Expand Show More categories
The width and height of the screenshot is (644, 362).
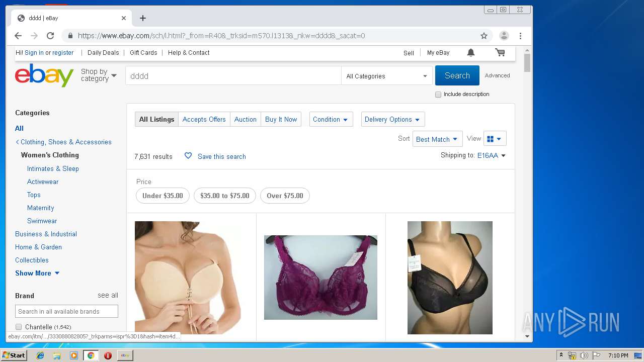pyautogui.click(x=37, y=273)
